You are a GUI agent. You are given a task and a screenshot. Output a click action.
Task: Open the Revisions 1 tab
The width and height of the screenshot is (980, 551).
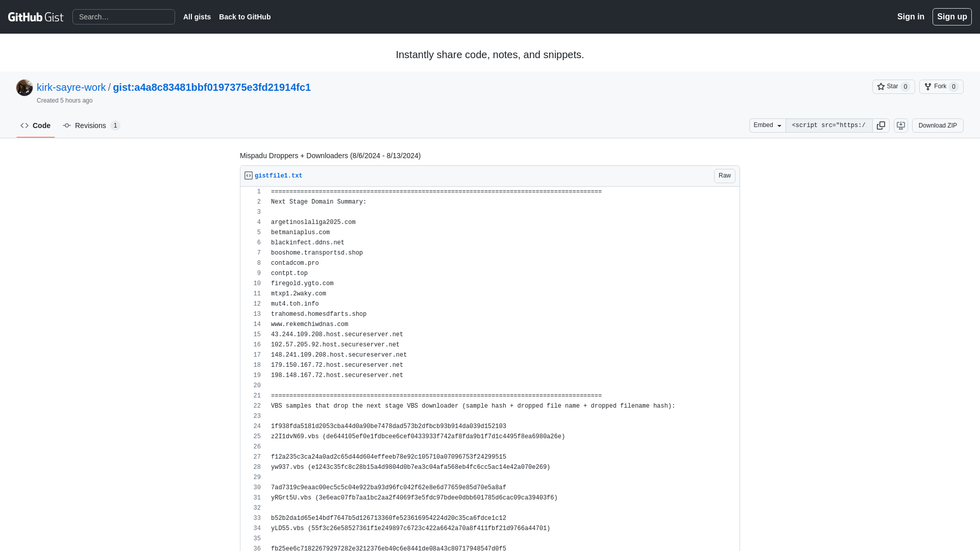(91, 126)
